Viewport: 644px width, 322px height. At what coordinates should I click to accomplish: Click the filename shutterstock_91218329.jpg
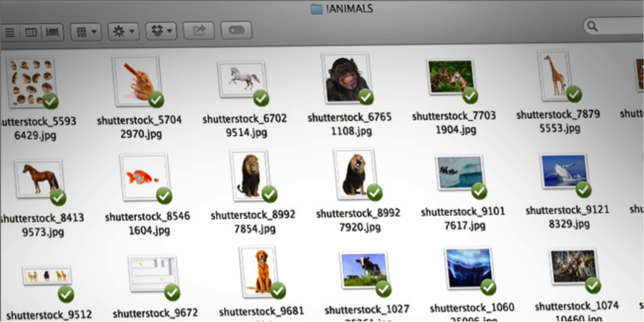(x=567, y=217)
